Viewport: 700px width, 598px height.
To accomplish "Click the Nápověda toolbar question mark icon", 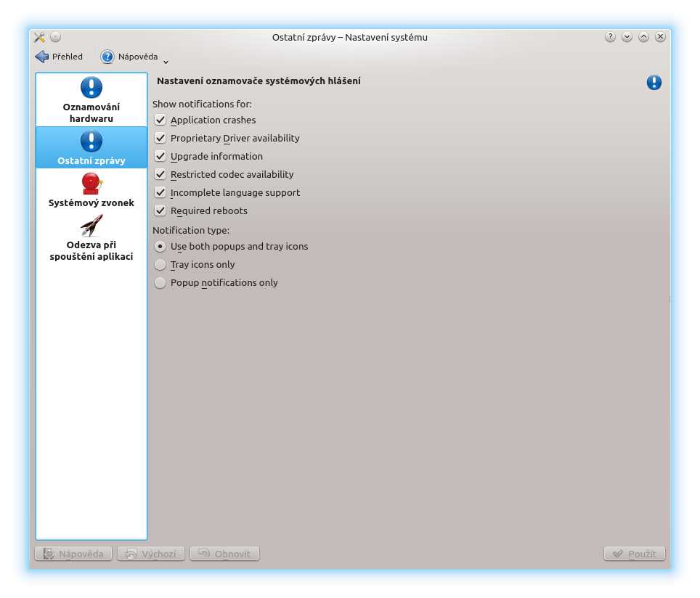I will (107, 57).
